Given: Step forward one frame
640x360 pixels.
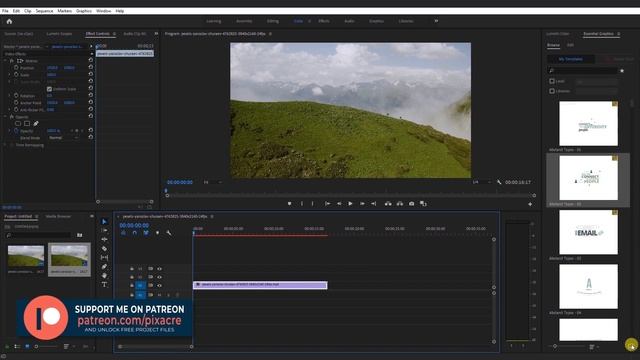Looking at the screenshot, I should tap(362, 204).
